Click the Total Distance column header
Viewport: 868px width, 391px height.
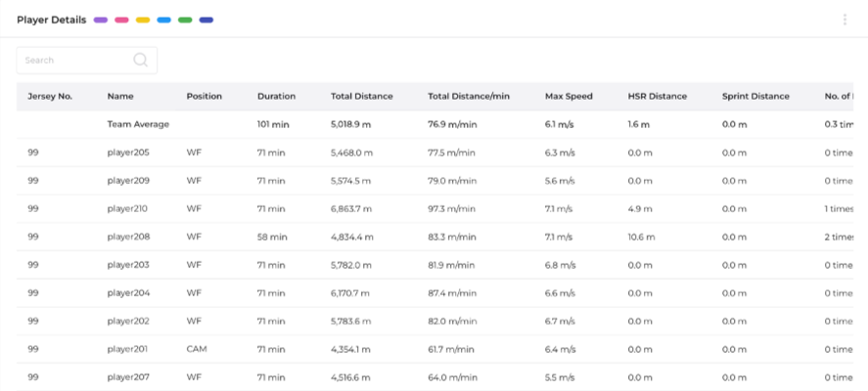pyautogui.click(x=362, y=96)
